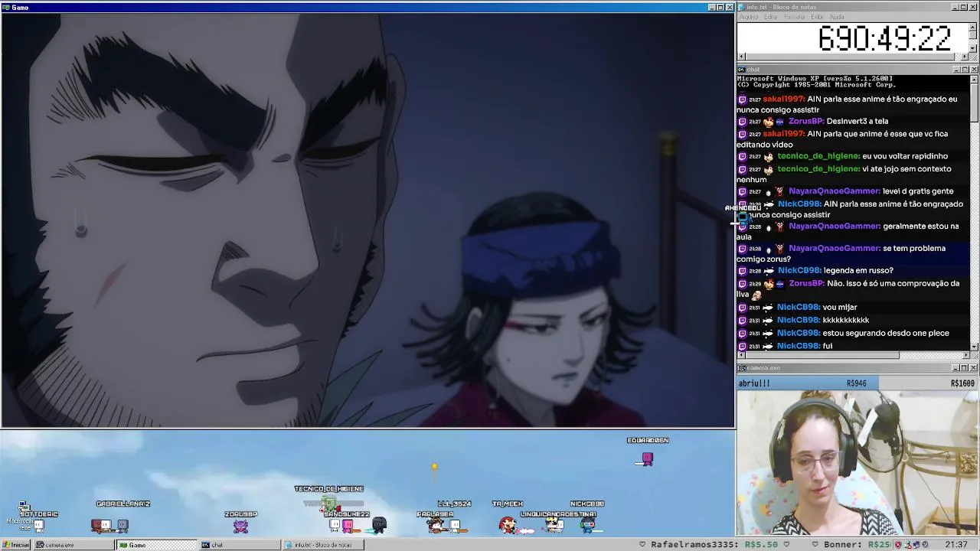
Task: Click the network computer icon on desktop
Action: 24,506
